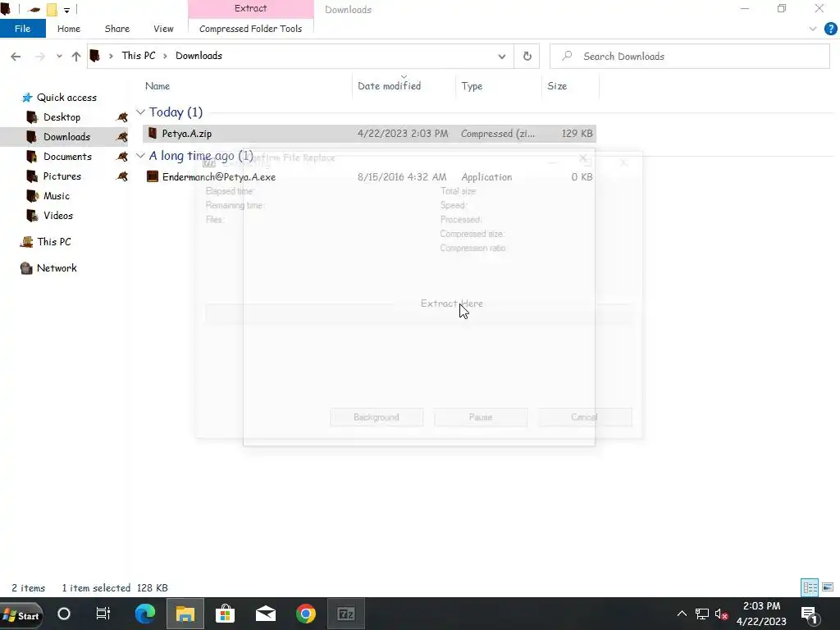Select Endermanch@Petya.A.exe file icon

click(153, 176)
